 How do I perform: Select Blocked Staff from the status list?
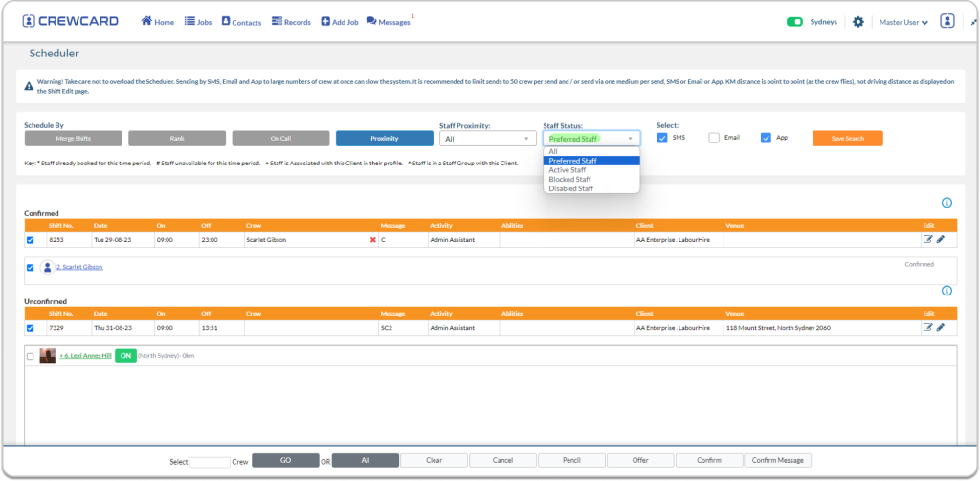[x=570, y=179]
